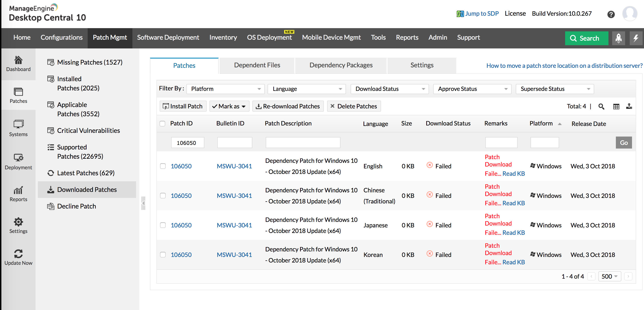Viewport: 644px width, 310px height.
Task: Select the English patch row checkbox
Action: click(x=163, y=166)
